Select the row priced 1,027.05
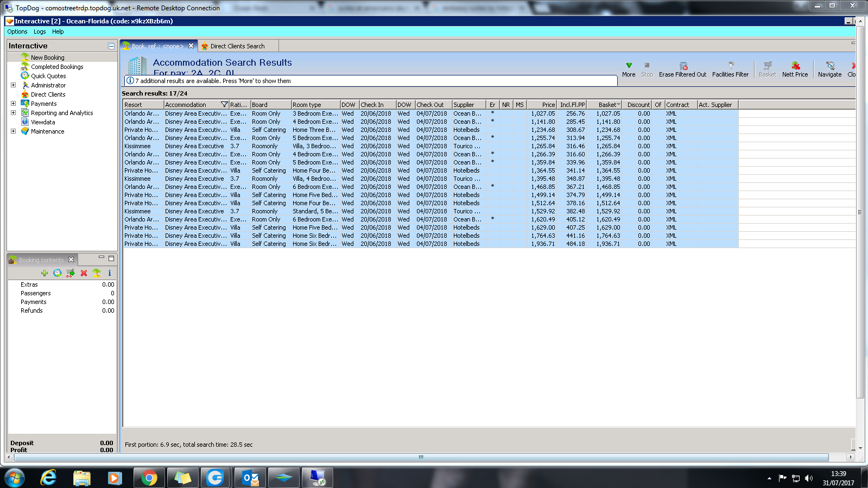Viewport: 868px width, 488px height. click(x=430, y=113)
